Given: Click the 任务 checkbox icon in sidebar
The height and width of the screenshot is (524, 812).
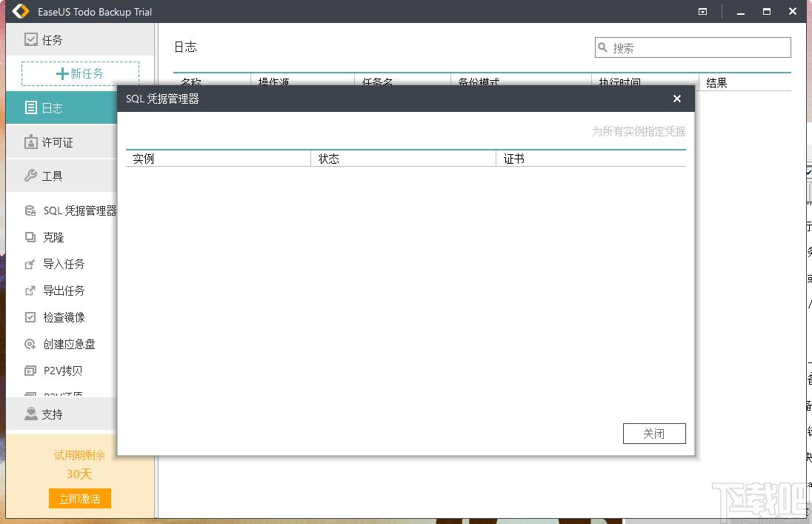Looking at the screenshot, I should coord(31,39).
